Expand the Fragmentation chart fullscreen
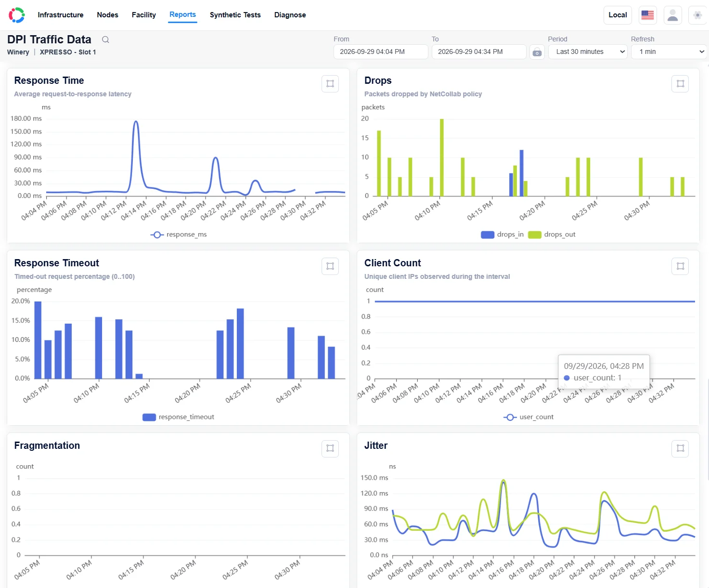The image size is (709, 588). (330, 448)
